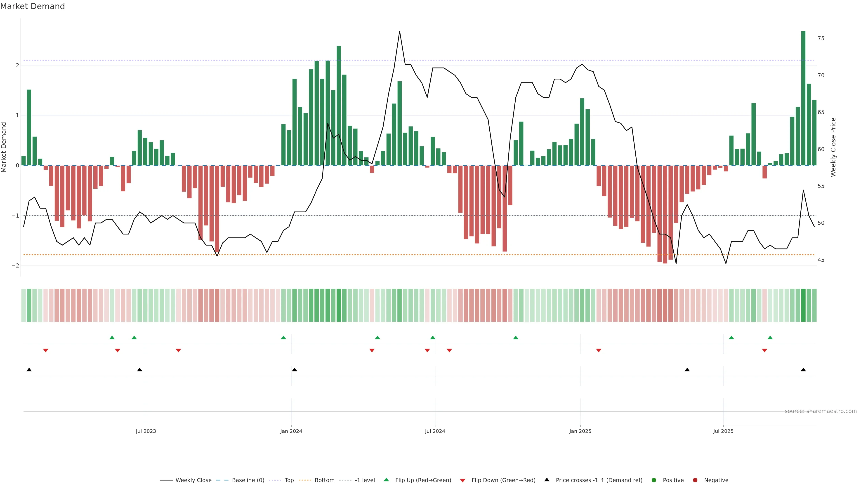This screenshot has height=488, width=868.
Task: Click the darkest green heatmap cell at far right
Action: tap(803, 305)
